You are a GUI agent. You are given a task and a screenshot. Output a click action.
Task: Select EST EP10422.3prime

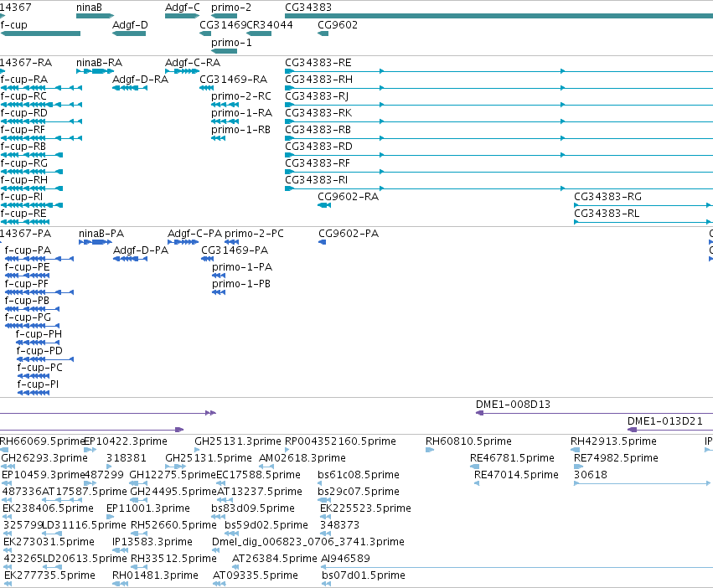coord(126,441)
